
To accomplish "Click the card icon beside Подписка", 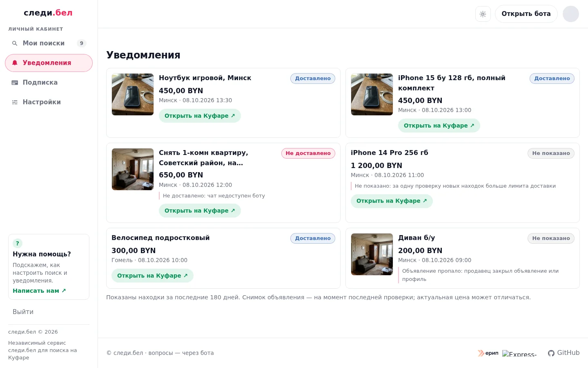I will pyautogui.click(x=15, y=83).
